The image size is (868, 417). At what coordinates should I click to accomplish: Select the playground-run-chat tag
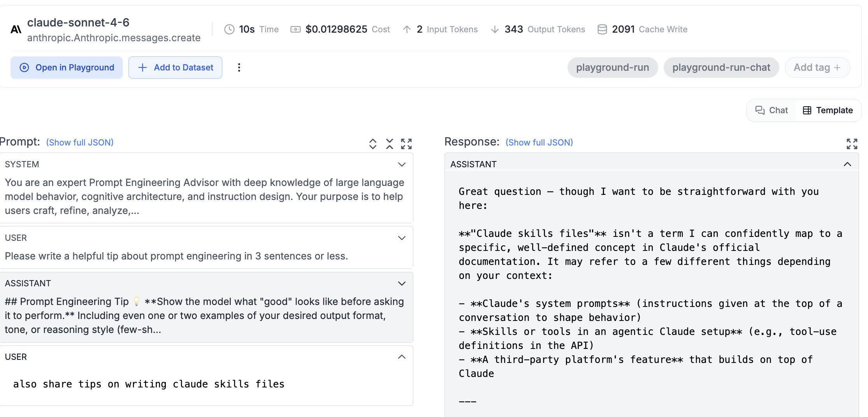tap(721, 68)
